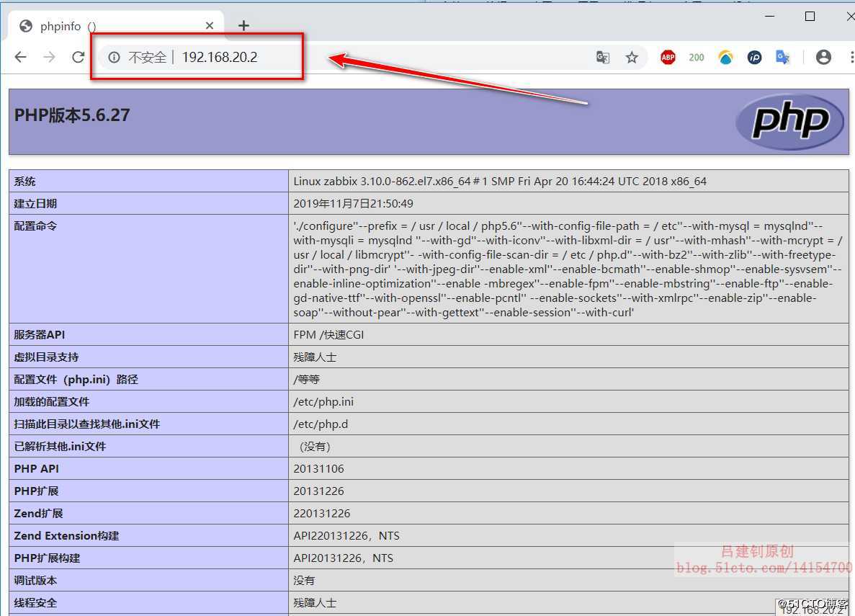Select the Linux zabbix system value text
The height and width of the screenshot is (616, 855).
click(x=500, y=181)
